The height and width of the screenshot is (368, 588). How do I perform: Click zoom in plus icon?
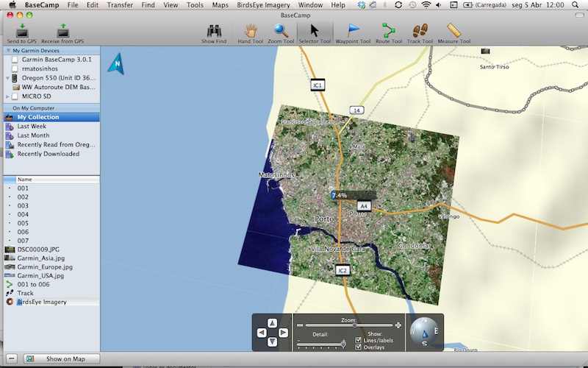[x=398, y=325]
